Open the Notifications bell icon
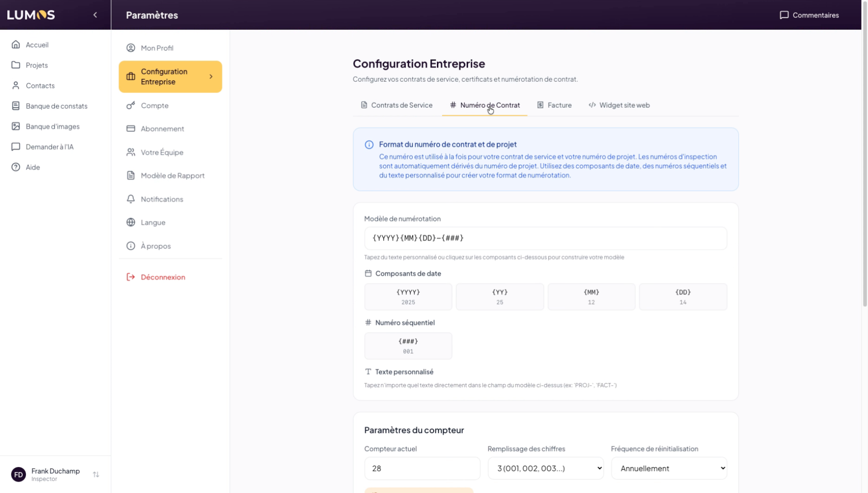This screenshot has width=868, height=493. coord(130,199)
